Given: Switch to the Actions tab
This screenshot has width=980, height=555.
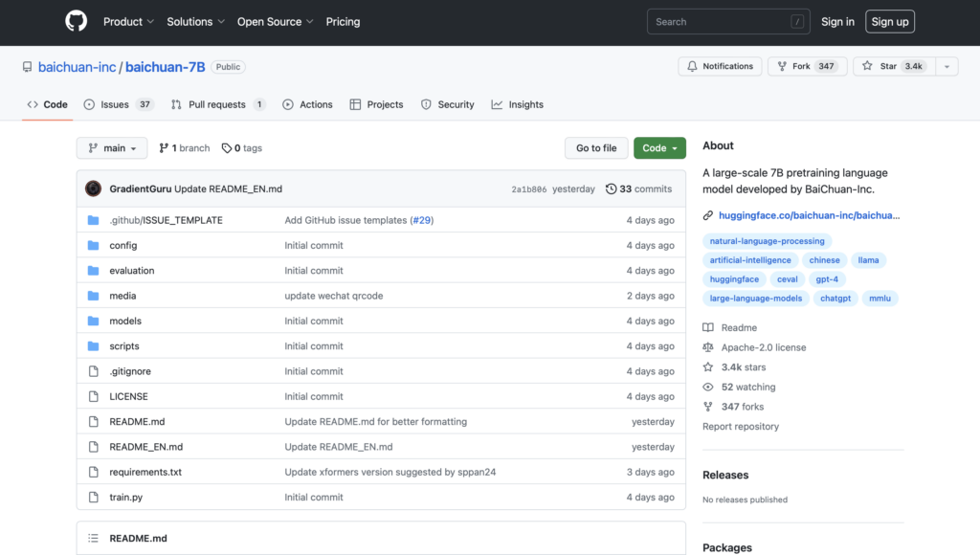Looking at the screenshot, I should click(x=307, y=104).
